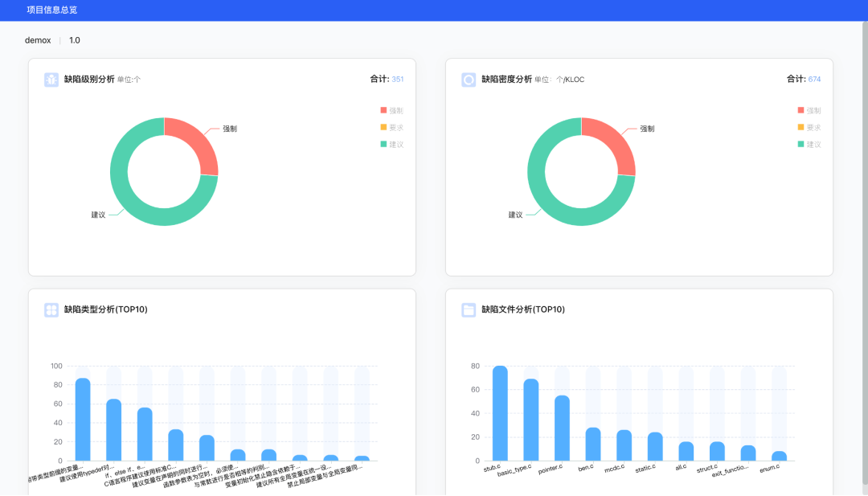Screen dimensions: 868x496
Task: Click the 缺陷级别分析 bug icon
Action: tap(51, 80)
